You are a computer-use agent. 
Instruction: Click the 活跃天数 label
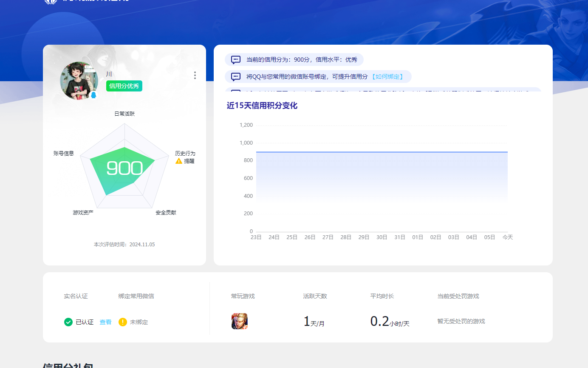[x=315, y=296]
